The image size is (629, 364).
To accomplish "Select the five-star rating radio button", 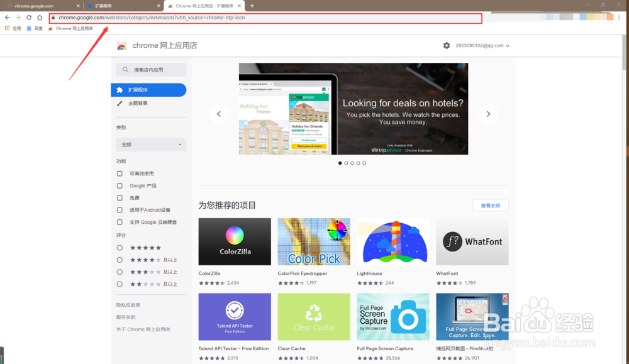I will [120, 248].
